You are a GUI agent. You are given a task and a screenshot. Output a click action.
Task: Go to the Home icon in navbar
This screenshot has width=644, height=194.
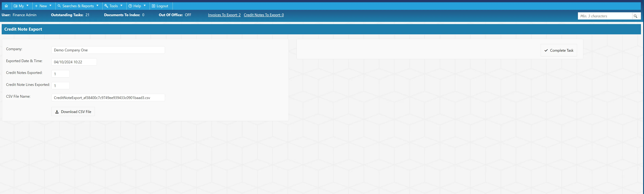[6, 6]
